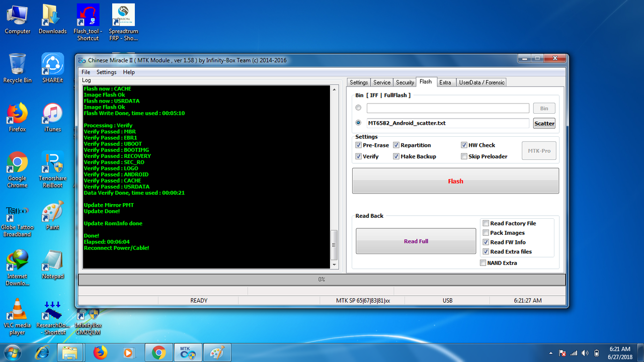Open the Computer desktop icon
Screen dimensions: 644x362
tap(18, 19)
